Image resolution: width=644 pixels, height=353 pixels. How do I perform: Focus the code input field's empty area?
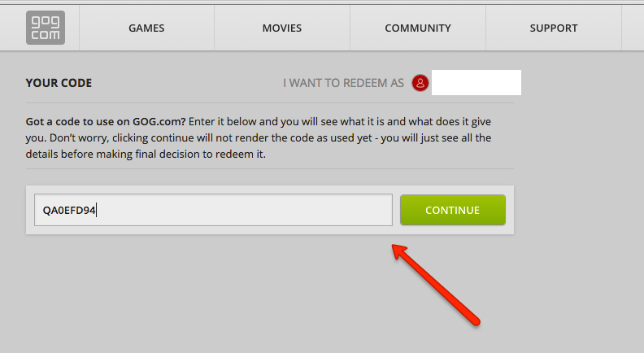pyautogui.click(x=246, y=210)
